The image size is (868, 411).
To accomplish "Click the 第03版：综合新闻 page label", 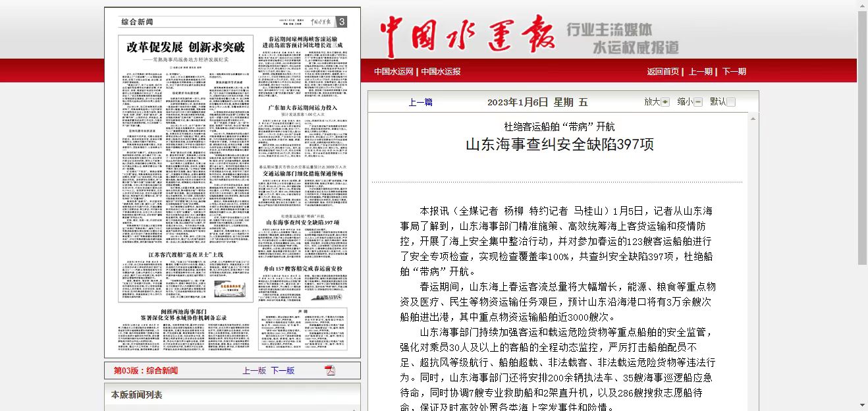I will pyautogui.click(x=146, y=371).
